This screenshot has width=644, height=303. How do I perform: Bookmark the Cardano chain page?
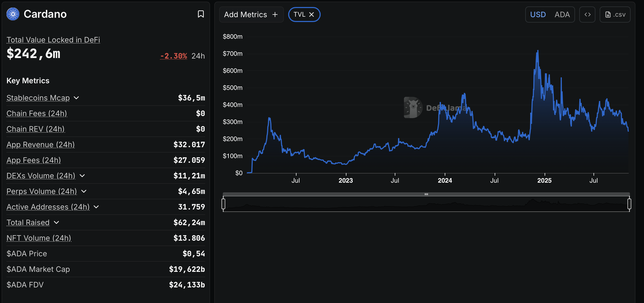(x=201, y=14)
